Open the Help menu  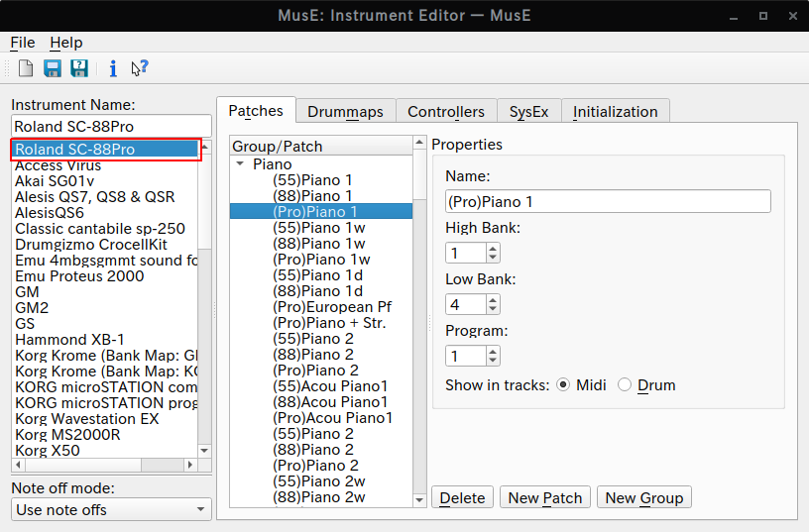(x=66, y=43)
